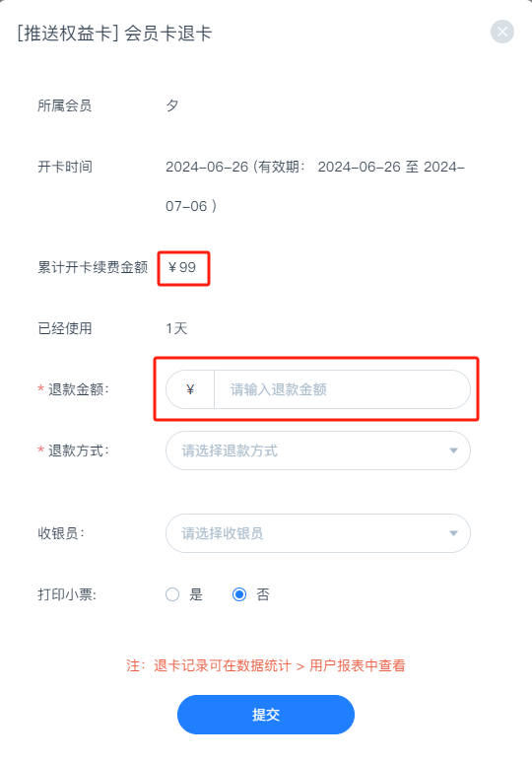This screenshot has height=761, width=532.
Task: Select the 否 radio for 打印小票
Action: point(239,594)
